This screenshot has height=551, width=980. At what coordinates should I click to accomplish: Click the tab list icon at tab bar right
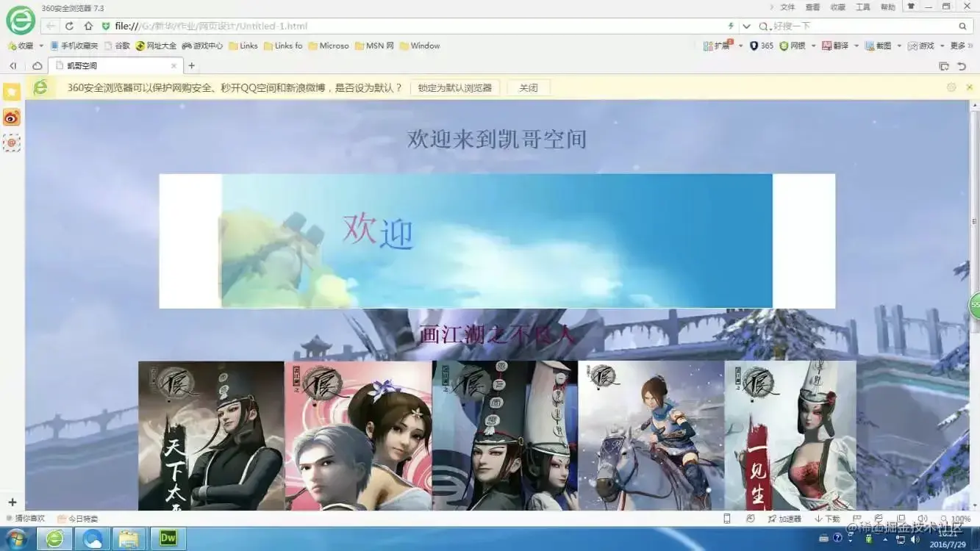tap(944, 66)
